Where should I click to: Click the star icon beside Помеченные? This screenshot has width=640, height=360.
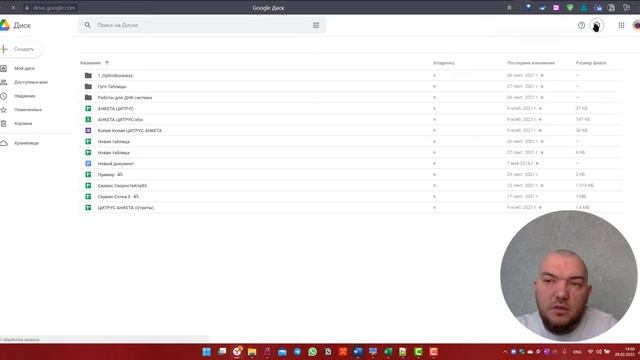click(4, 110)
